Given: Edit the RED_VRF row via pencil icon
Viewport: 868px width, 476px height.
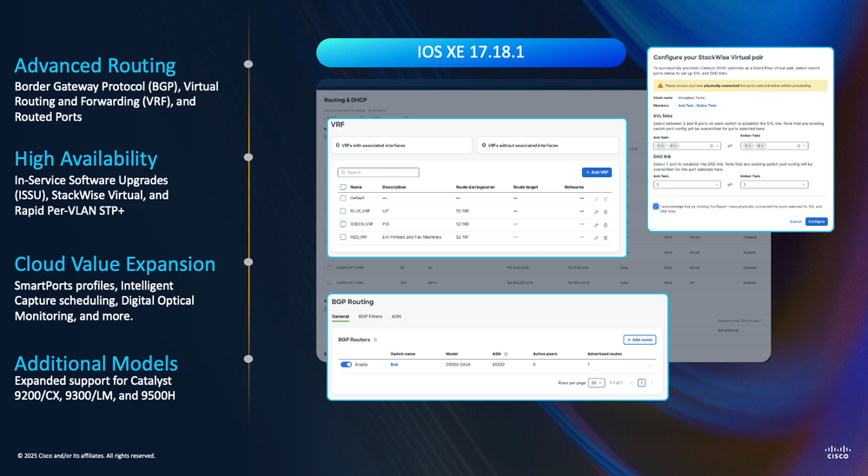Looking at the screenshot, I should (596, 238).
